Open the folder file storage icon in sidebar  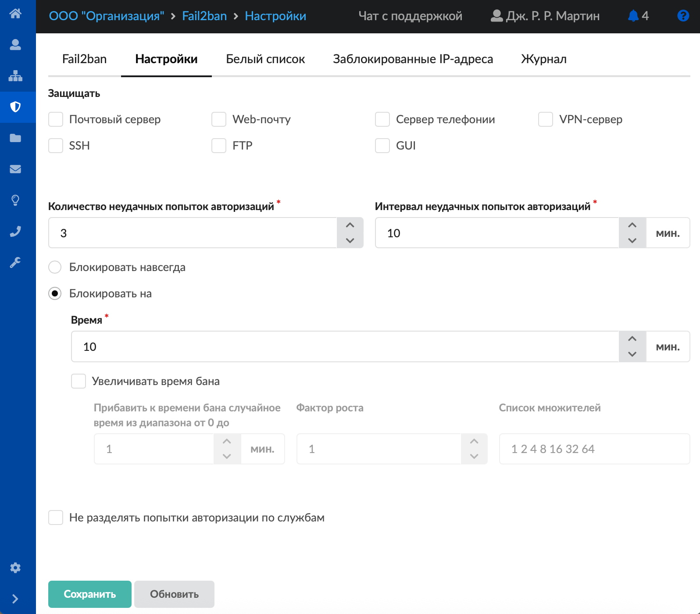(x=15, y=138)
